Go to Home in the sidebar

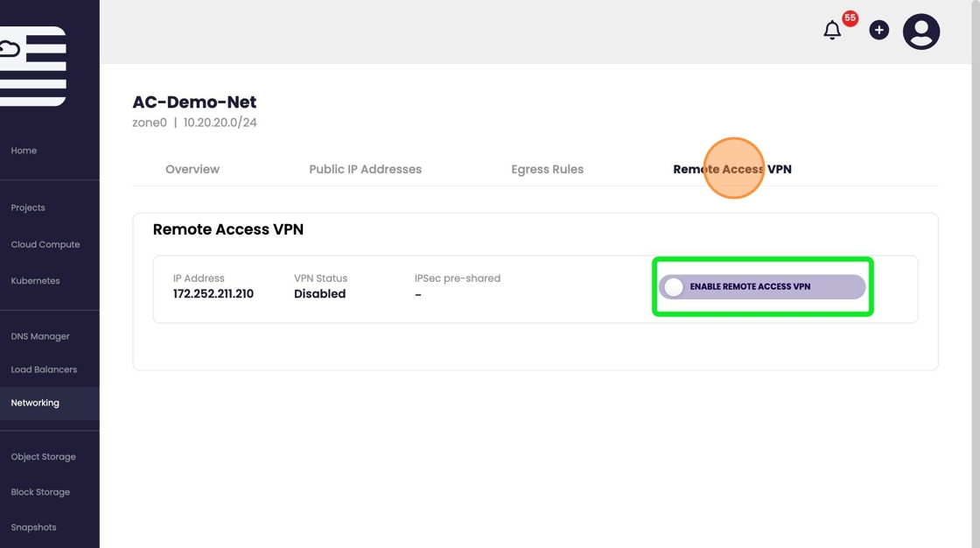pos(24,151)
